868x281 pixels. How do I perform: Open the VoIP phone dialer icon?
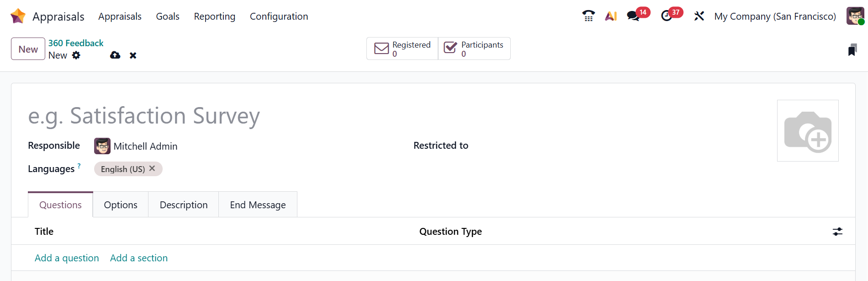(588, 16)
